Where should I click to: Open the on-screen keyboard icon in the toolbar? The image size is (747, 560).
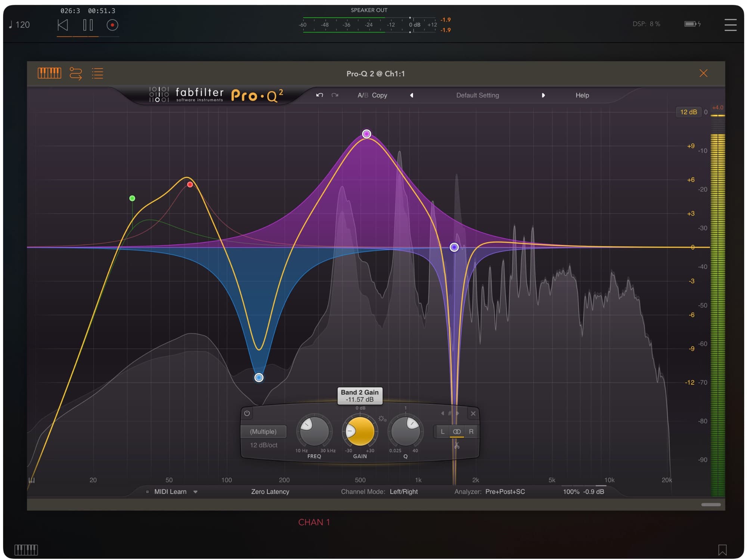point(49,73)
